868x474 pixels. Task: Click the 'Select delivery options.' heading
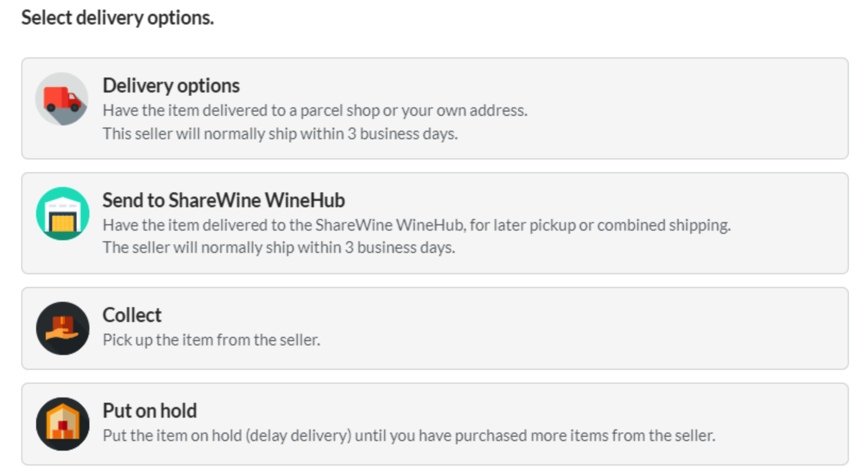point(118,18)
